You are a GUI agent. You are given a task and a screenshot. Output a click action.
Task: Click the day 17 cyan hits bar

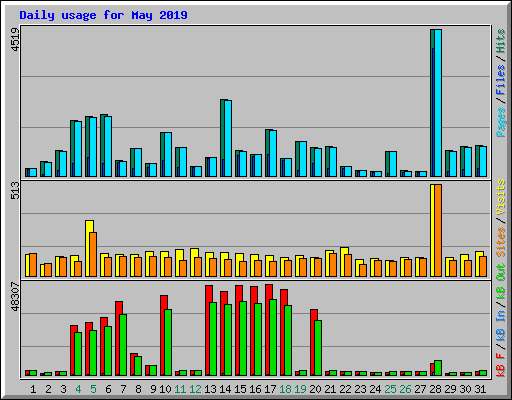pyautogui.click(x=273, y=153)
